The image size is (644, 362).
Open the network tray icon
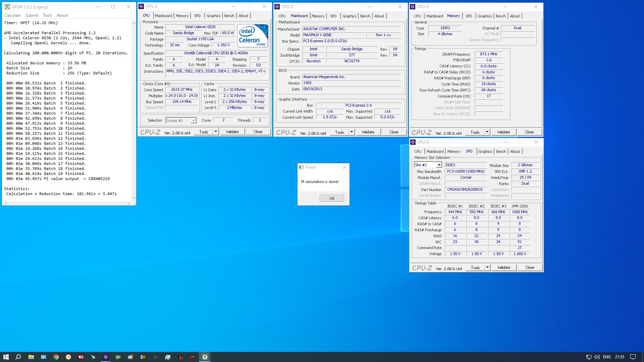click(x=589, y=357)
